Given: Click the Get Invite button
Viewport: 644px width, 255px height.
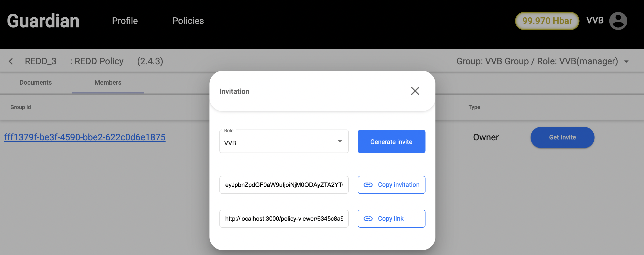Looking at the screenshot, I should (x=562, y=137).
